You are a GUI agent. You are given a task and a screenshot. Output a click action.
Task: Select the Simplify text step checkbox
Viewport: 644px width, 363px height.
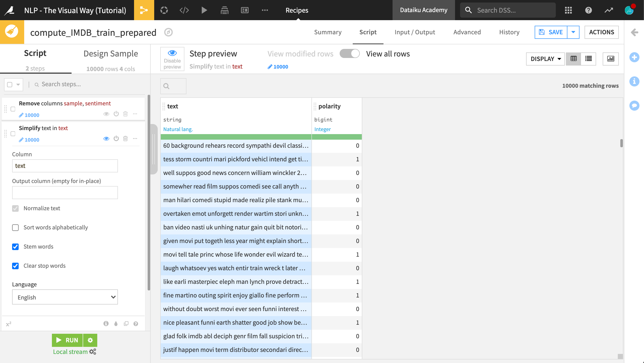13,134
